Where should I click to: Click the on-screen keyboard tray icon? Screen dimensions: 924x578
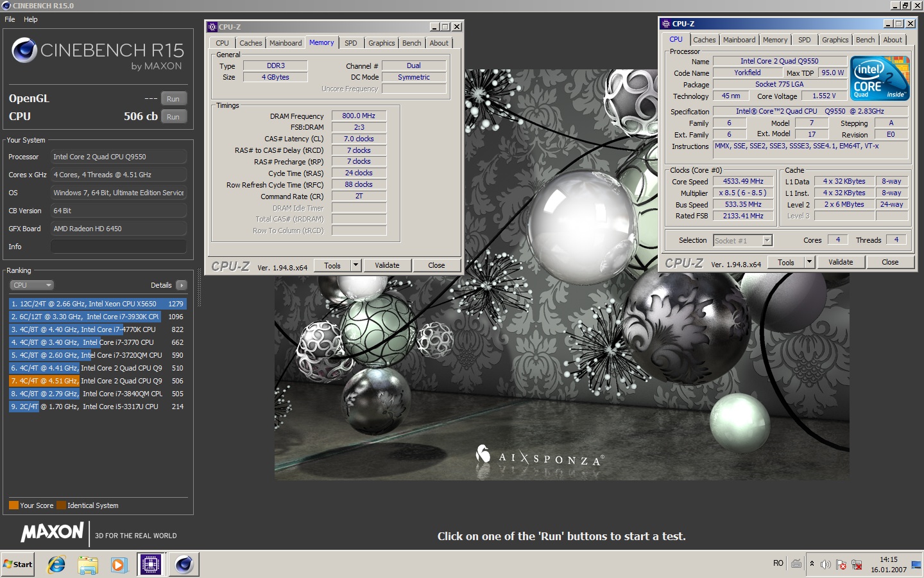coord(796,564)
